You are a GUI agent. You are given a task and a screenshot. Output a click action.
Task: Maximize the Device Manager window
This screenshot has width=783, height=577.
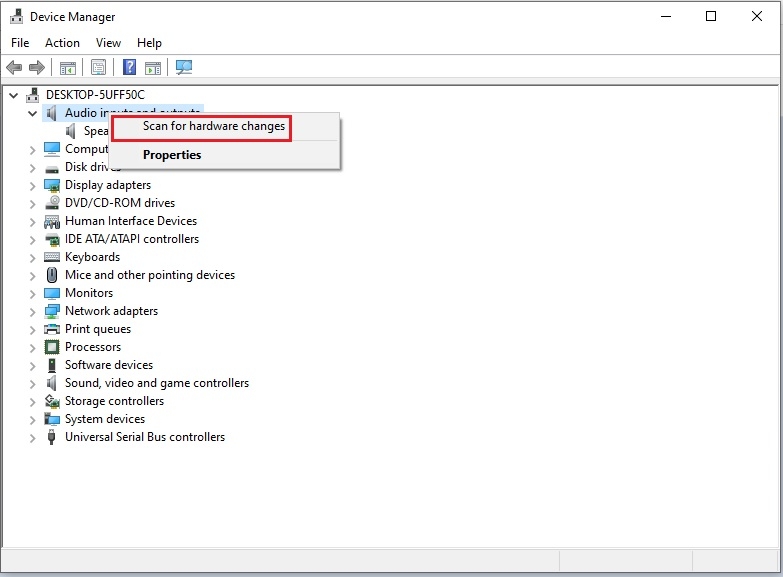point(711,16)
